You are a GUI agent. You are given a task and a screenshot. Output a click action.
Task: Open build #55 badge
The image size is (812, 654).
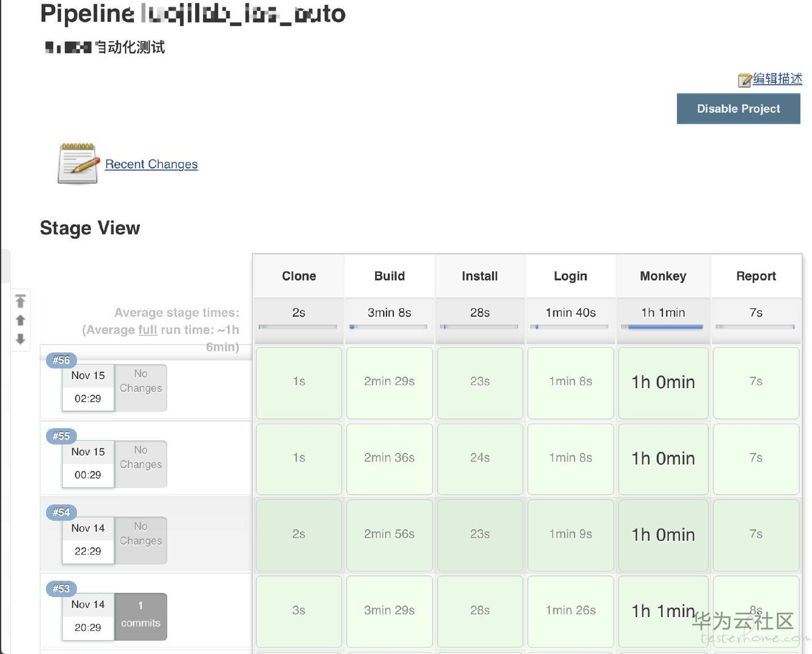(x=61, y=436)
